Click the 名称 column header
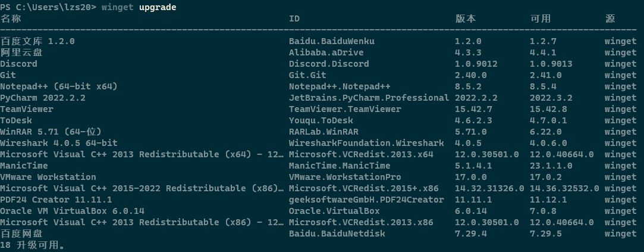The image size is (644, 252). click(x=11, y=18)
